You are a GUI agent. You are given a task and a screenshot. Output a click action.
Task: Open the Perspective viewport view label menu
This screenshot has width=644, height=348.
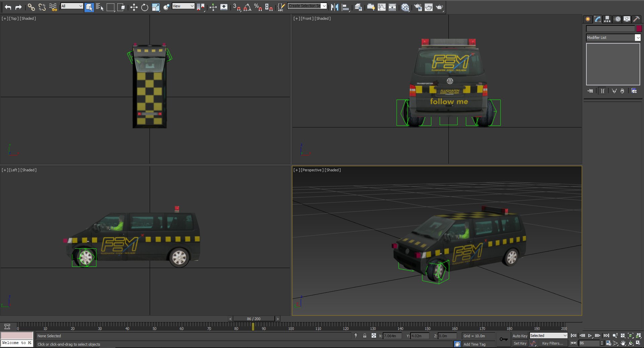point(312,170)
